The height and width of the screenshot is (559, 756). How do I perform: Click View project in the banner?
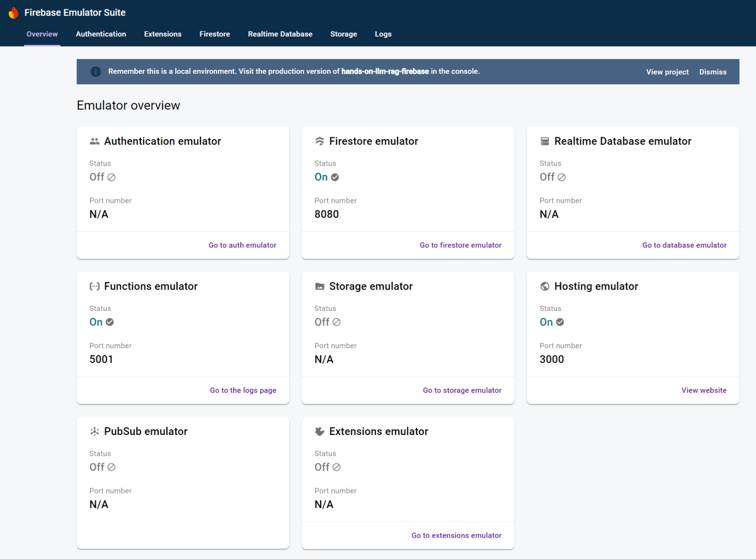point(667,72)
